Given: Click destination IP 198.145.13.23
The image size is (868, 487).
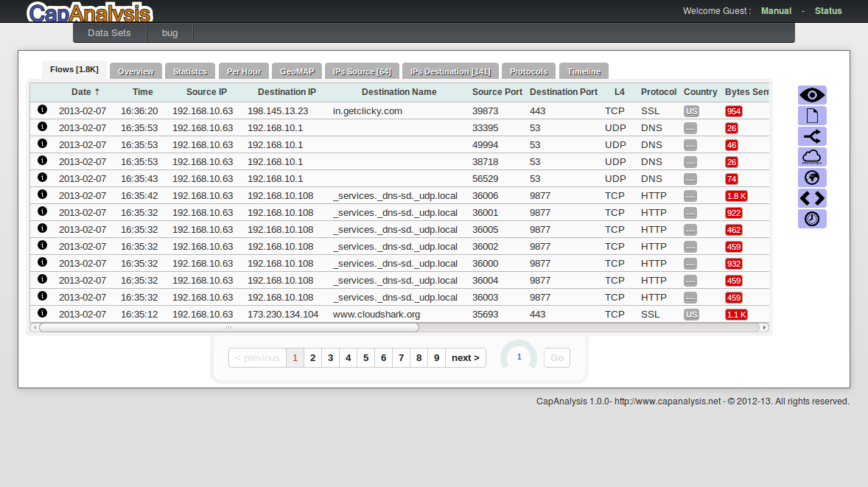Looking at the screenshot, I should (x=278, y=111).
